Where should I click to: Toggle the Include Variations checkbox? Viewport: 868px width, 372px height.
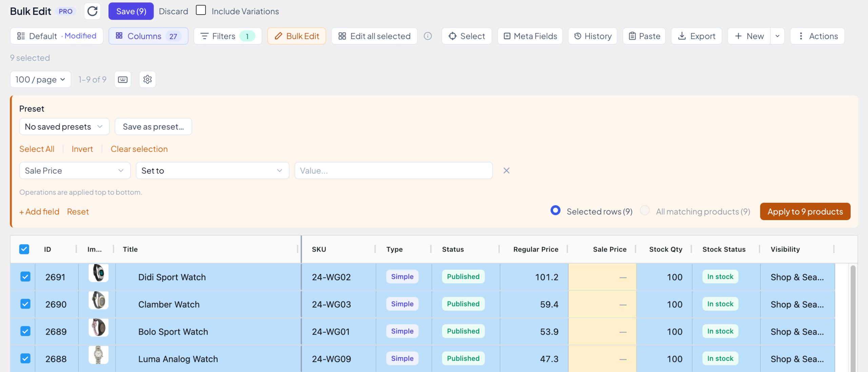(201, 10)
